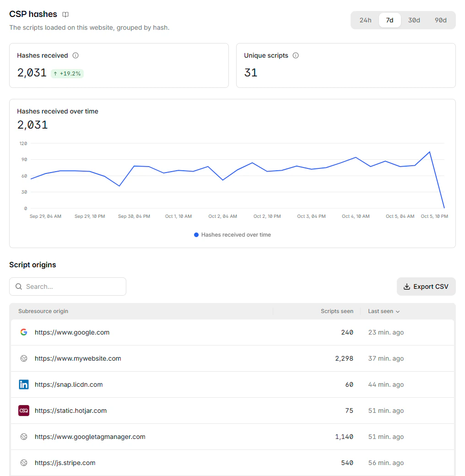
Task: Toggle the blue chart legend dot
Action: [196, 235]
